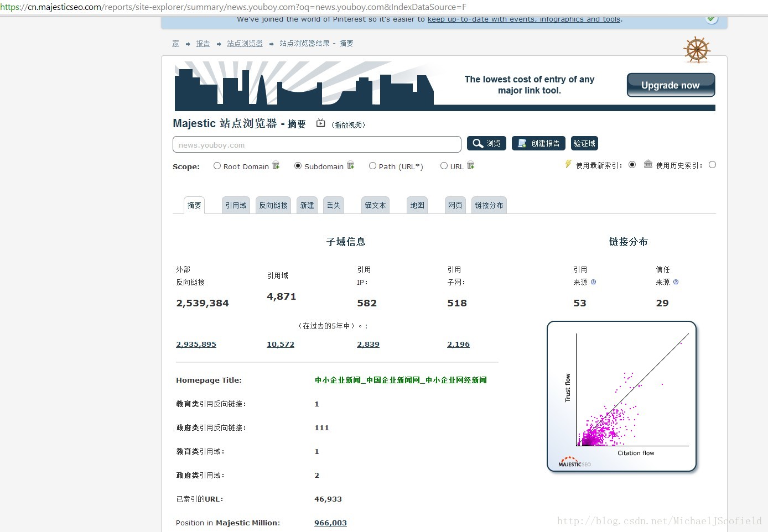Switch to the 摘要 tab

194,205
